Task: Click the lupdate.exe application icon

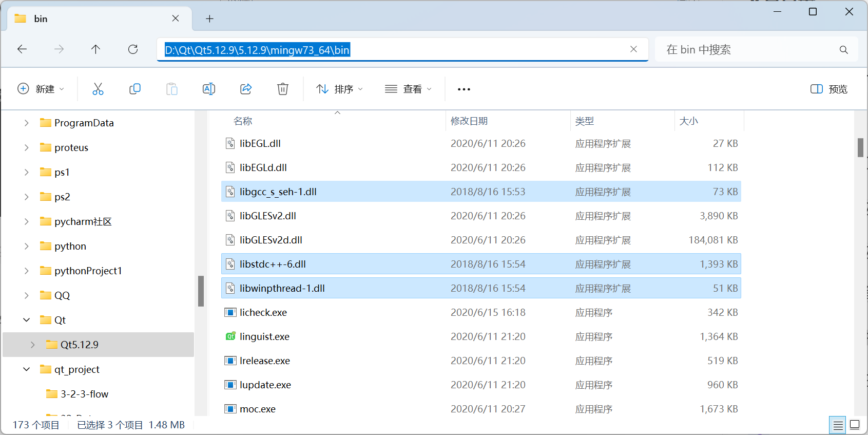Action: pyautogui.click(x=230, y=385)
